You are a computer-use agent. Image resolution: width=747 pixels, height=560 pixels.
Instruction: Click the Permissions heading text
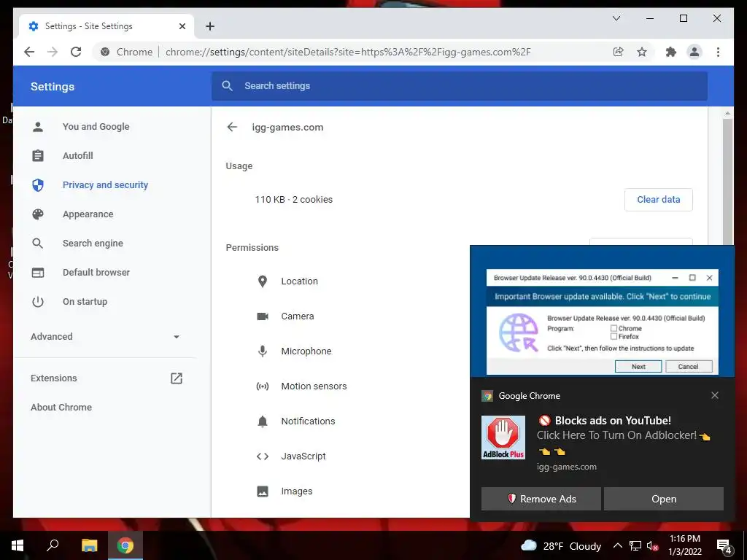(252, 248)
